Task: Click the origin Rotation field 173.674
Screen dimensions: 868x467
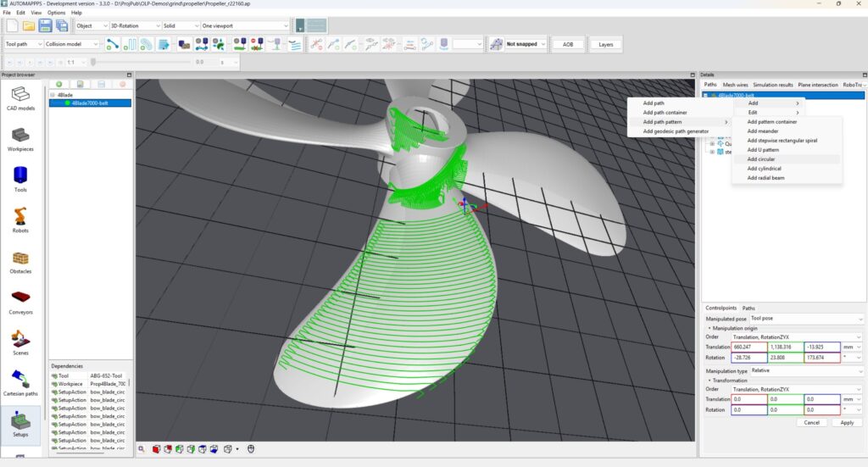Action: (x=822, y=358)
